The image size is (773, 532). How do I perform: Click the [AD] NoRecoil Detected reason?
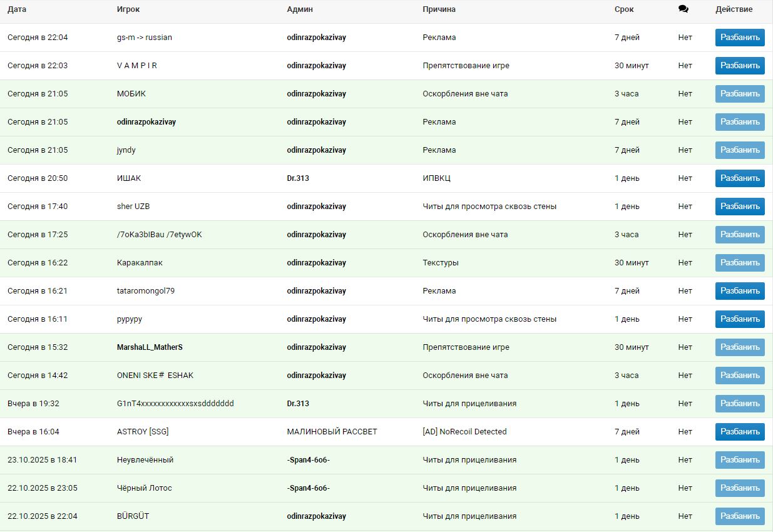click(464, 432)
